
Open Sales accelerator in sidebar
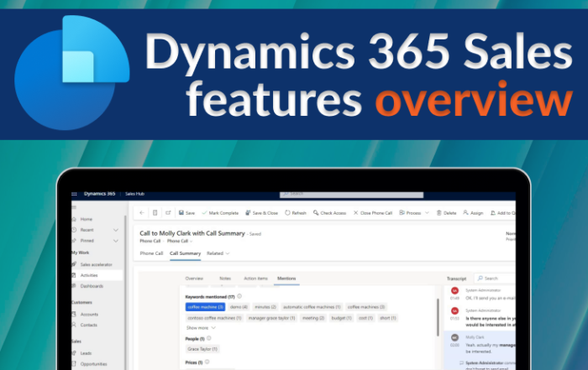96,264
